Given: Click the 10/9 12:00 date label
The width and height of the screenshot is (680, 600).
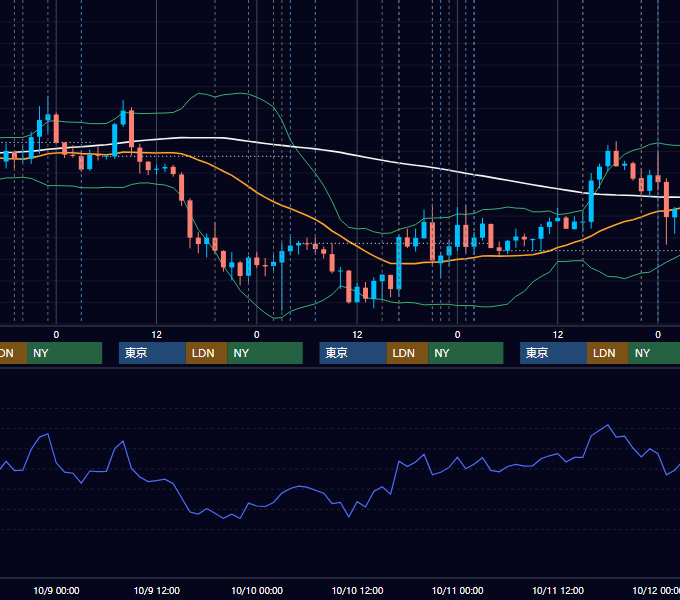Looking at the screenshot, I should (x=157, y=591).
